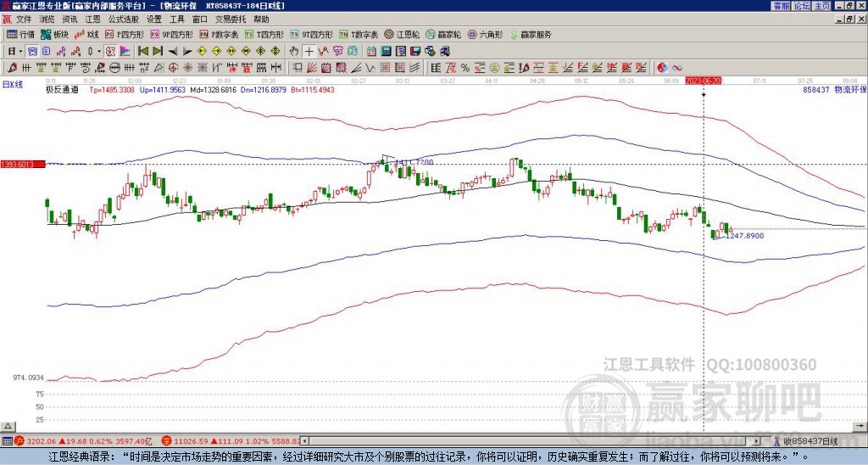Select the hand pan tool
The width and height of the screenshot is (868, 465).
pos(294,52)
